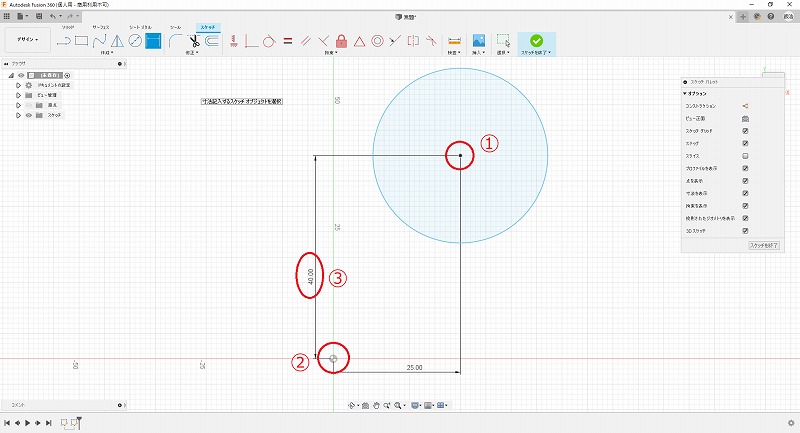Collapse the オプション section in sketch palette

[x=686, y=93]
